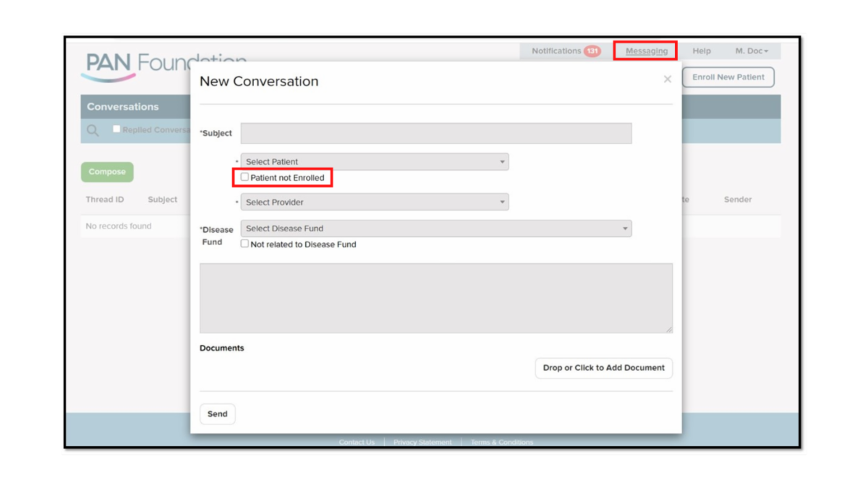The image size is (868, 488).
Task: Check the Patient not Enrolled checkbox
Action: (x=244, y=177)
